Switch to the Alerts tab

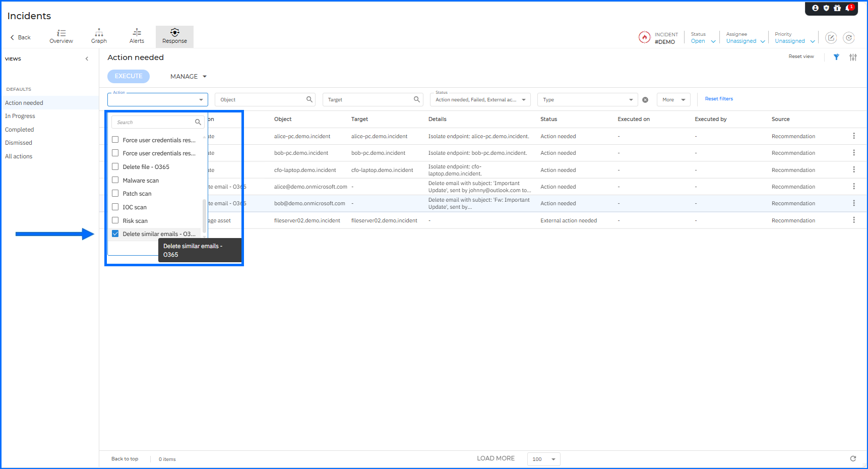[x=137, y=36]
